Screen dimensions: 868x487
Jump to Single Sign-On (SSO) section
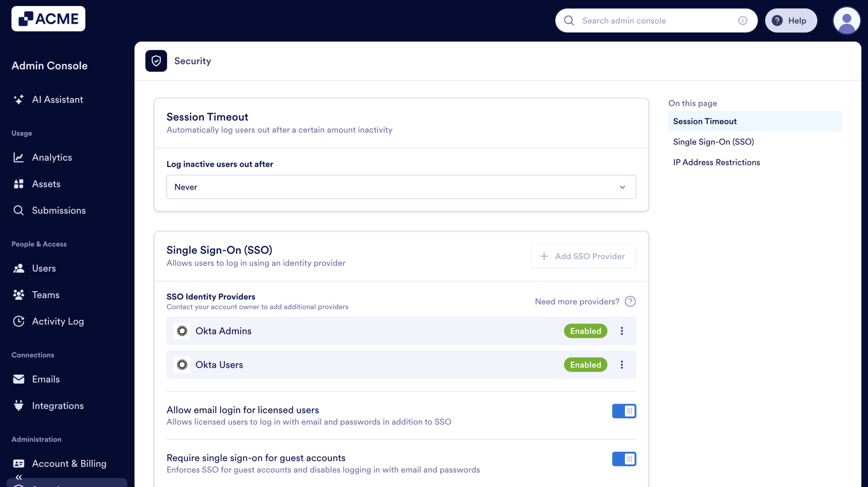pyautogui.click(x=713, y=142)
